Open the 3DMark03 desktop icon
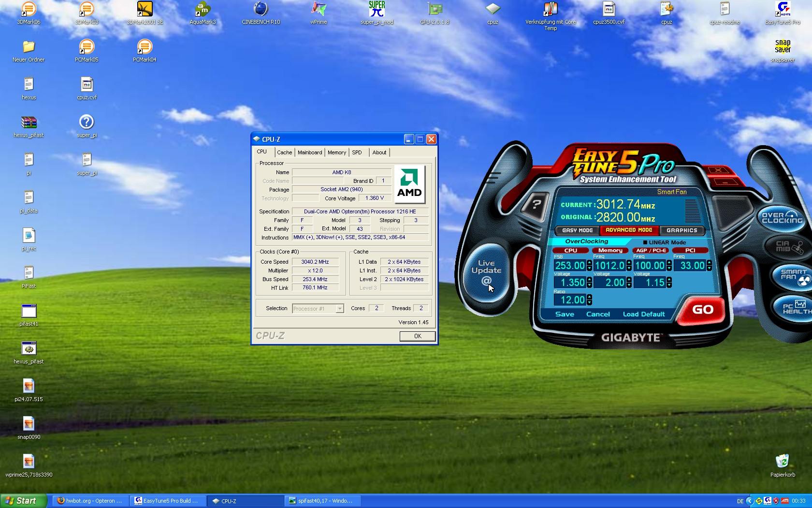 (x=87, y=13)
